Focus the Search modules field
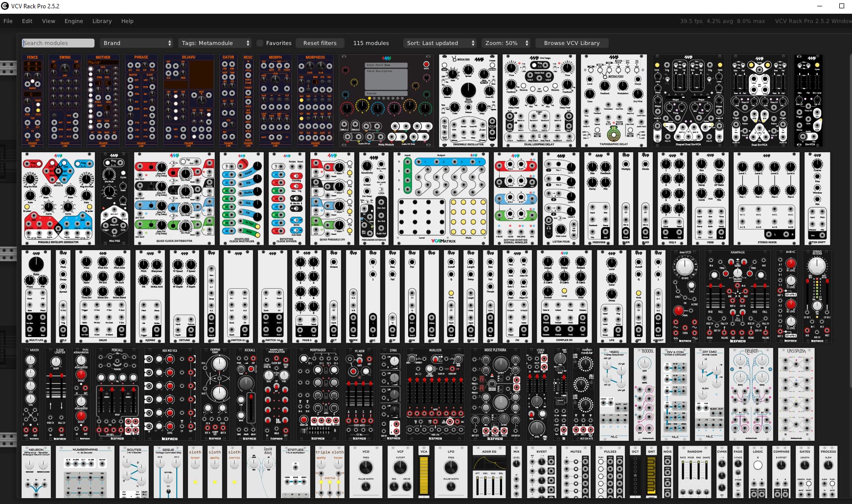Screen dimensions: 852x504 click(x=58, y=43)
